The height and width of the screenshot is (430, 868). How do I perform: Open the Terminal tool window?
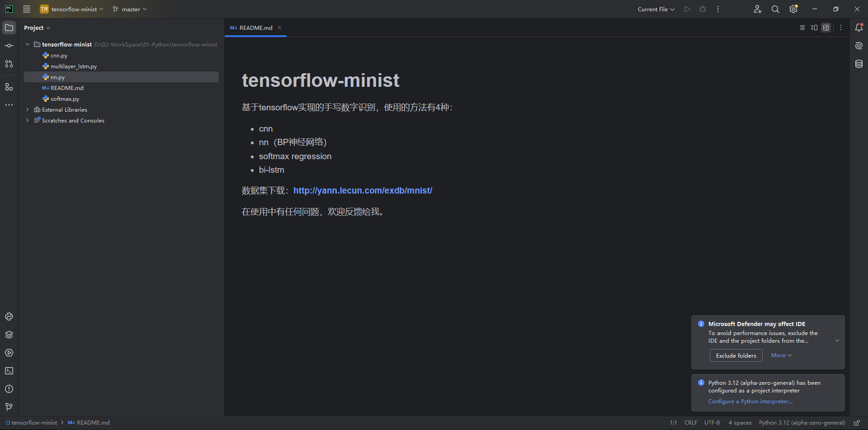point(9,371)
